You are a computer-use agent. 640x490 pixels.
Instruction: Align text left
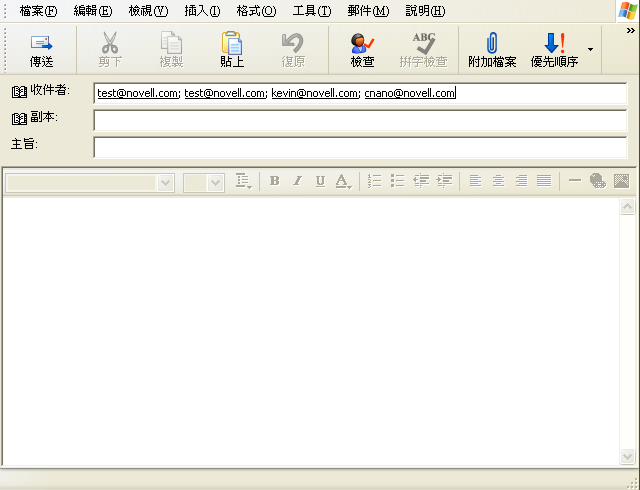coord(475,180)
